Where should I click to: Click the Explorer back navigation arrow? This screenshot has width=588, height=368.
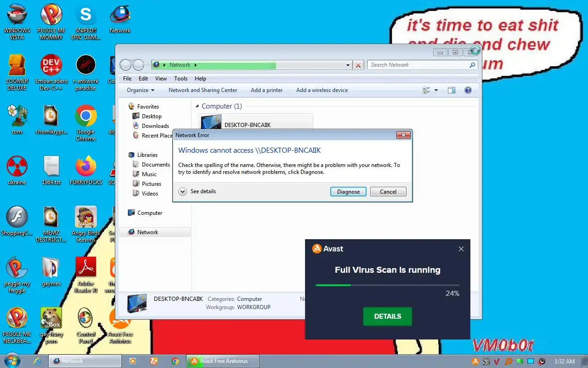(x=126, y=65)
